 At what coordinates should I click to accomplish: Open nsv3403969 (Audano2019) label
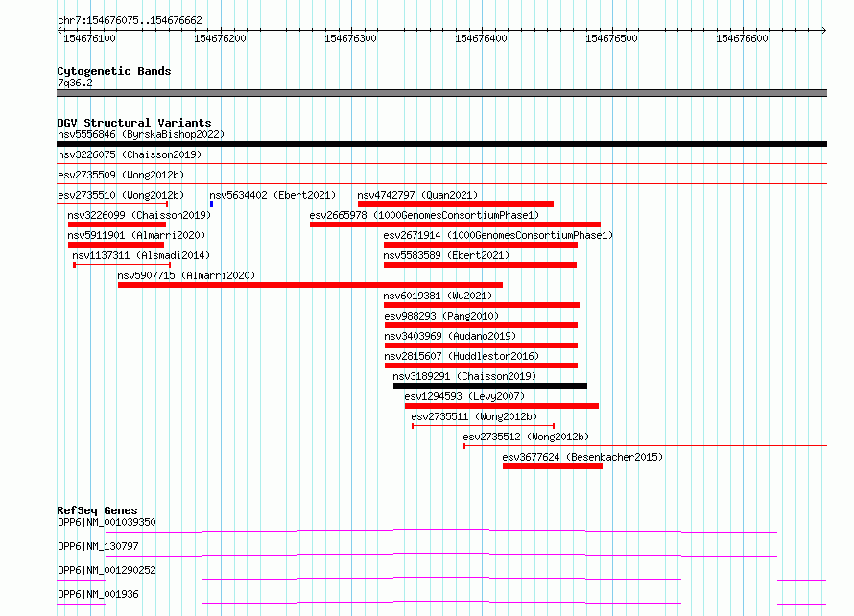click(x=450, y=336)
